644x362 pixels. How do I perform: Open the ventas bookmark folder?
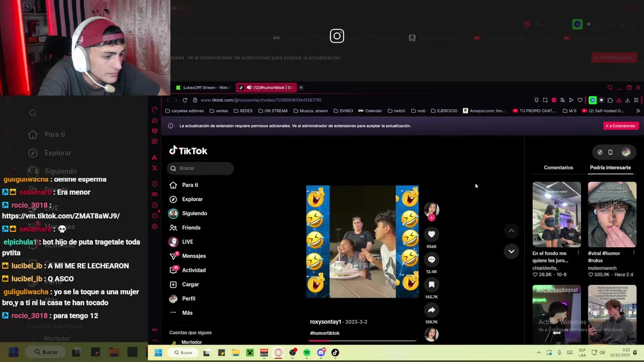click(219, 111)
